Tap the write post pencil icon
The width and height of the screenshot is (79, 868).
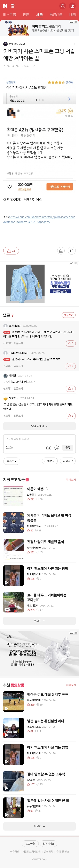72,6
